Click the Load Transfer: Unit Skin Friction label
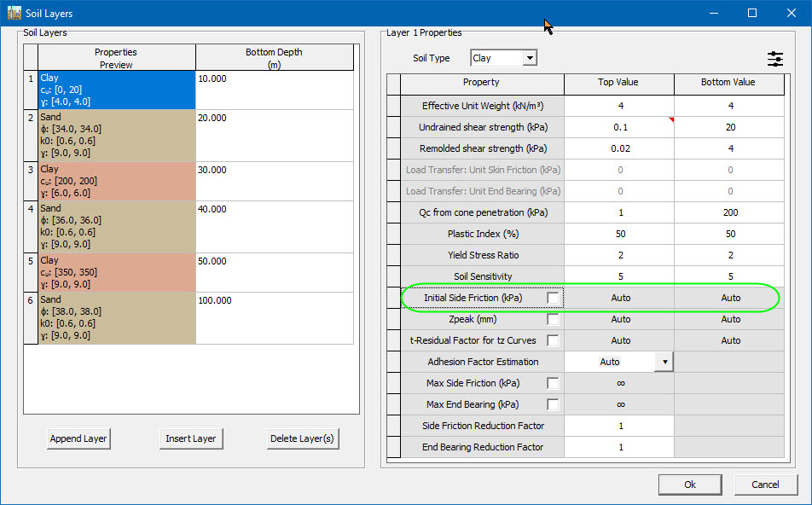The height and width of the screenshot is (505, 812). (483, 170)
